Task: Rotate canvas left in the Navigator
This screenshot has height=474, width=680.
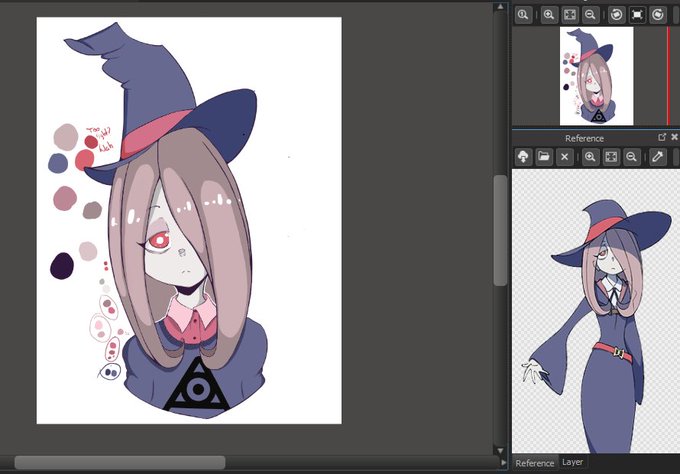Action: pyautogui.click(x=616, y=15)
